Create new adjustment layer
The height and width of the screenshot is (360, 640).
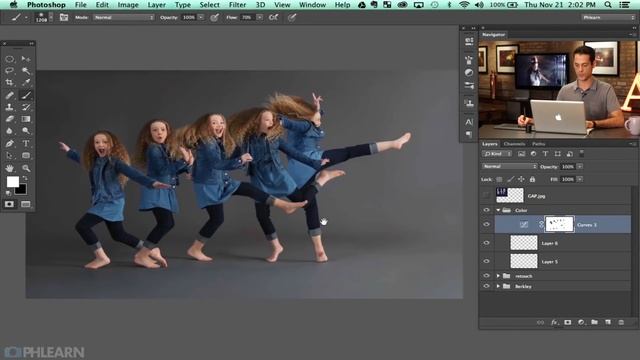click(x=581, y=322)
